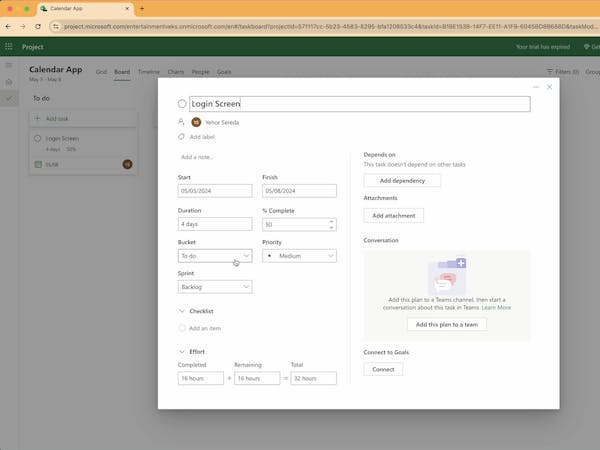Mark Login Screen complete in dialog
This screenshot has height=450, width=600.
[182, 104]
